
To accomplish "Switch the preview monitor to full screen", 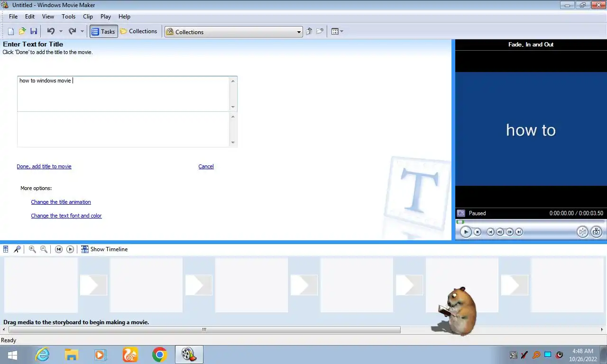I will [x=461, y=213].
